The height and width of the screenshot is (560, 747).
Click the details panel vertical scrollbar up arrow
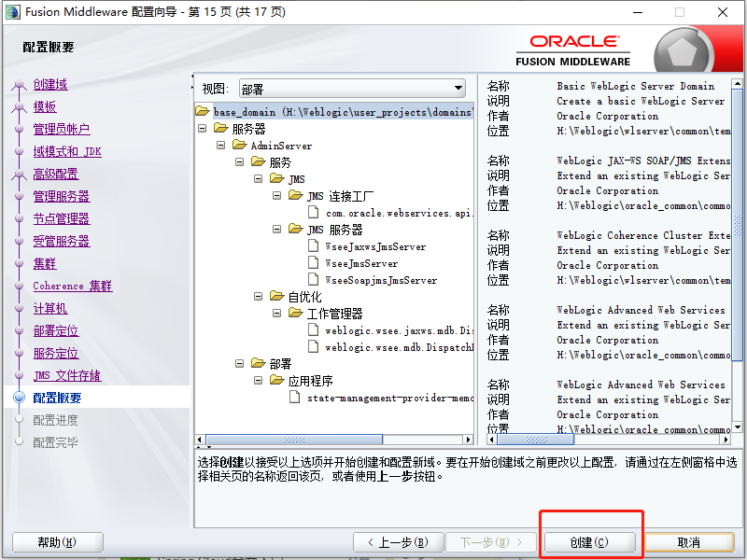pos(738,84)
